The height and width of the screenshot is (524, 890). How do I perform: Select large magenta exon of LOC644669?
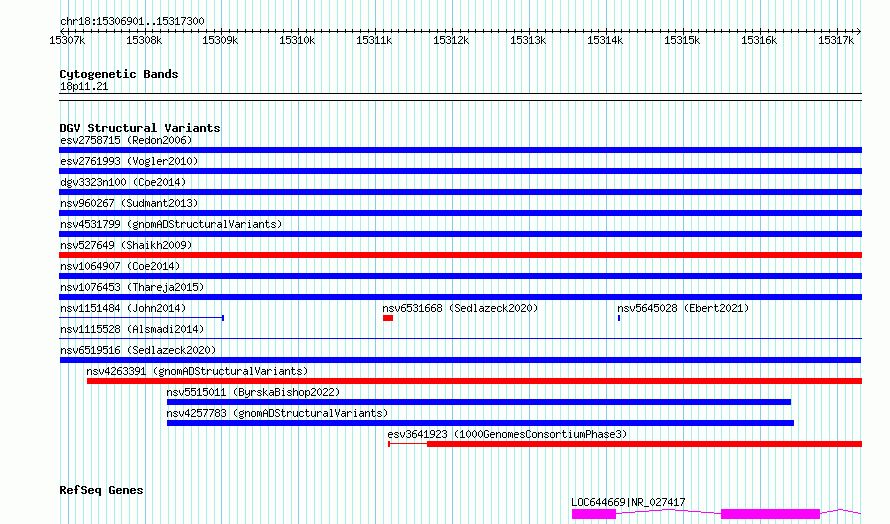pyautogui.click(x=770, y=514)
